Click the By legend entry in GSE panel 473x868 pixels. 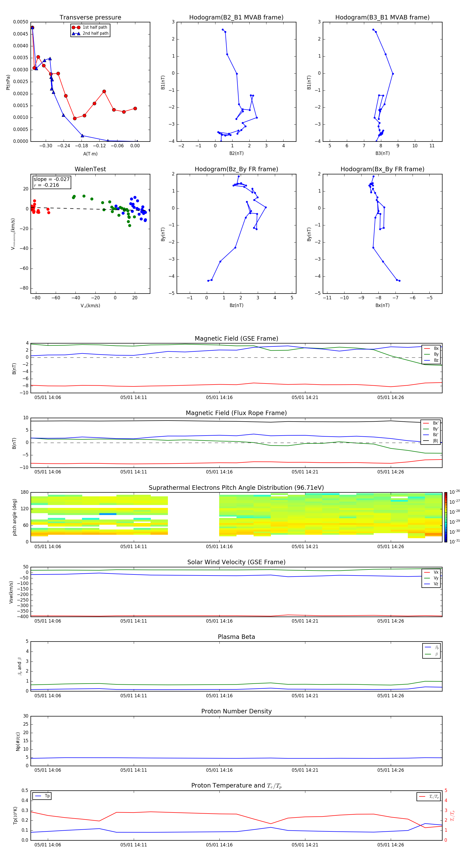(431, 355)
